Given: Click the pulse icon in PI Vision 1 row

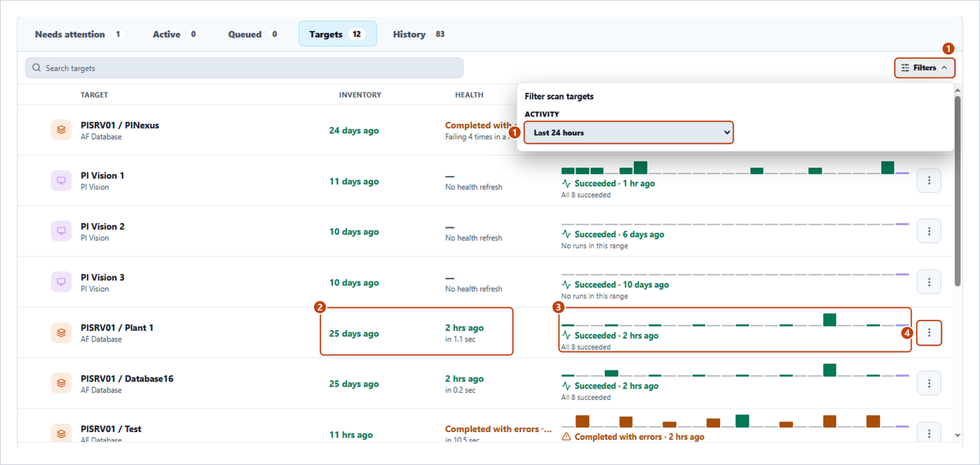Looking at the screenshot, I should click(x=566, y=184).
